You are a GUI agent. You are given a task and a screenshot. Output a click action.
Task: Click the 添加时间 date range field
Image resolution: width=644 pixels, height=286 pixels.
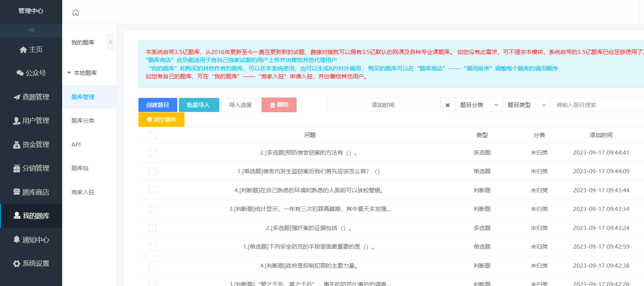pyautogui.click(x=383, y=105)
